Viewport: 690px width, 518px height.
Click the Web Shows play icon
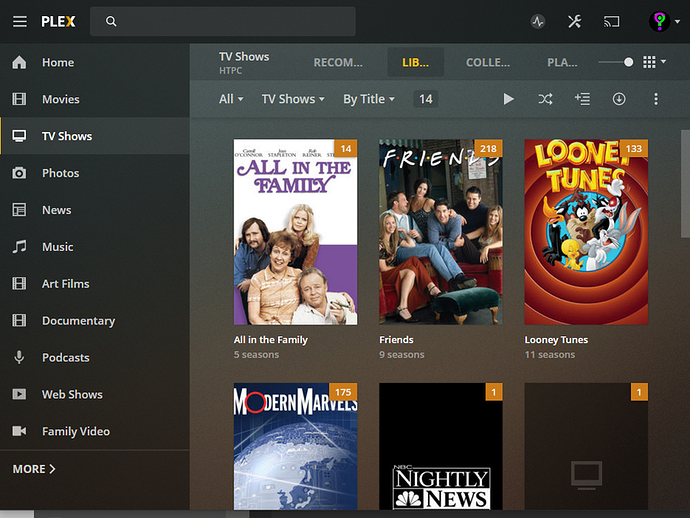[x=19, y=394]
